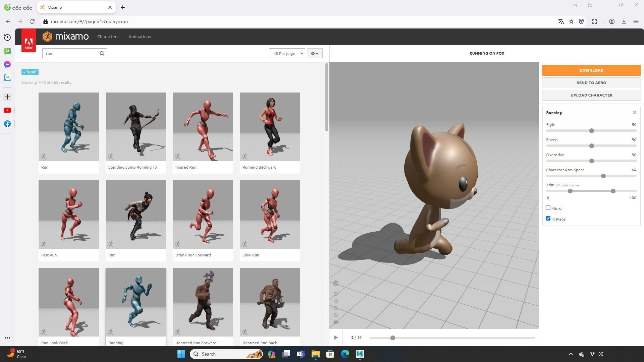Select the Drunk Run Forward thumbnail

203,215
